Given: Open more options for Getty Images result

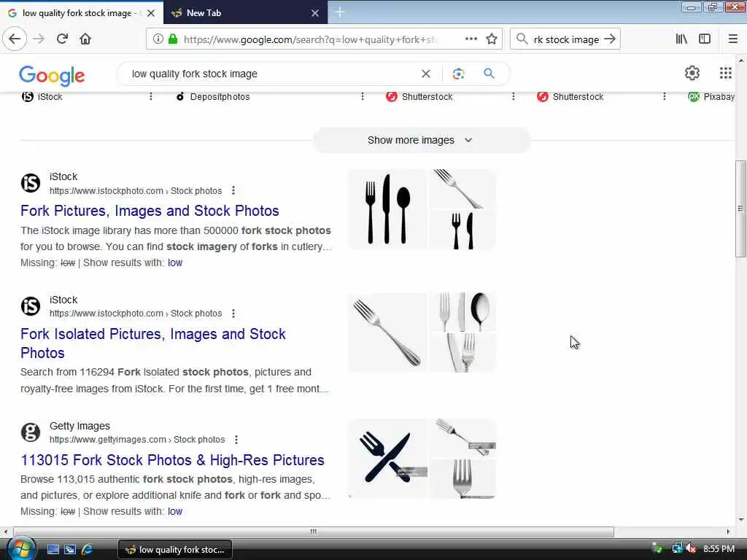Looking at the screenshot, I should pos(236,440).
